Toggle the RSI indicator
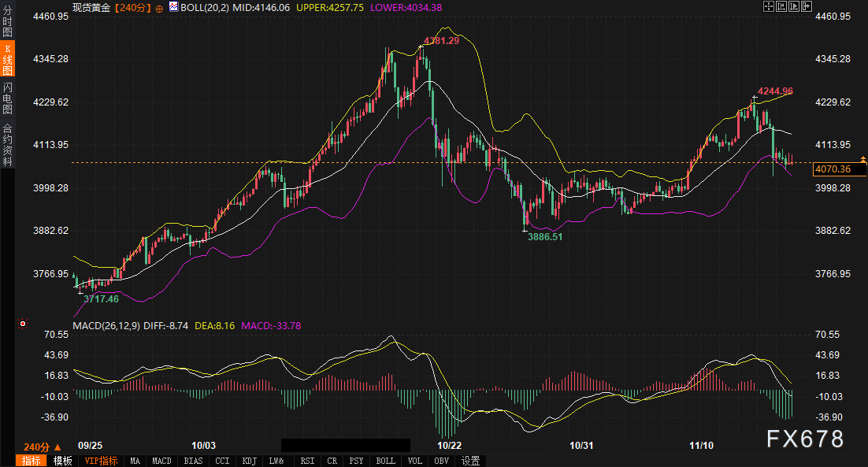868x467 pixels. click(307, 461)
